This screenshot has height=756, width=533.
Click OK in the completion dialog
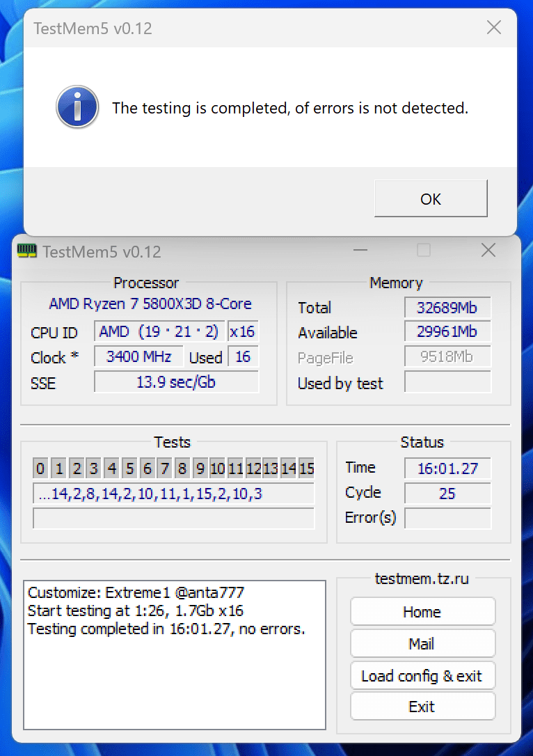[431, 198]
